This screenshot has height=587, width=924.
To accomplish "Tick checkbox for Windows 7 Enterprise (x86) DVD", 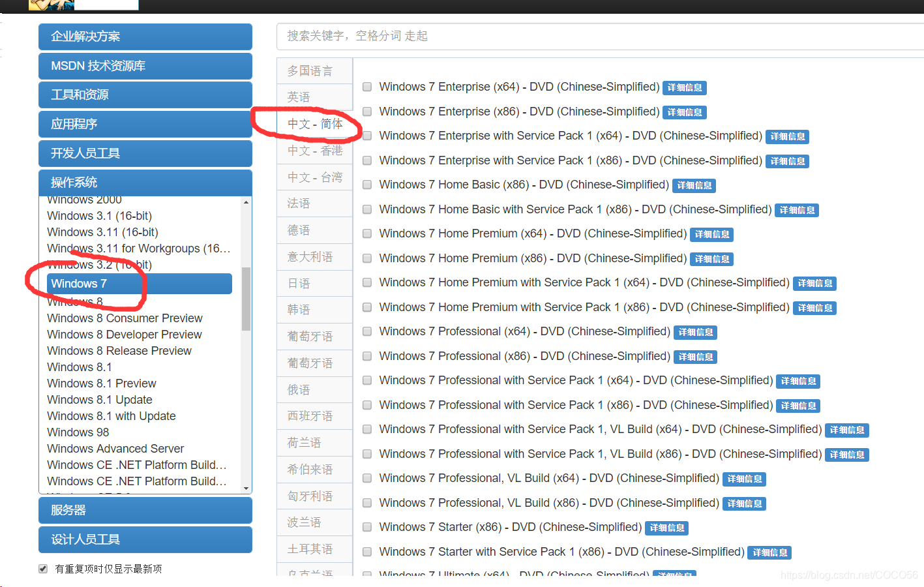I will coord(367,112).
